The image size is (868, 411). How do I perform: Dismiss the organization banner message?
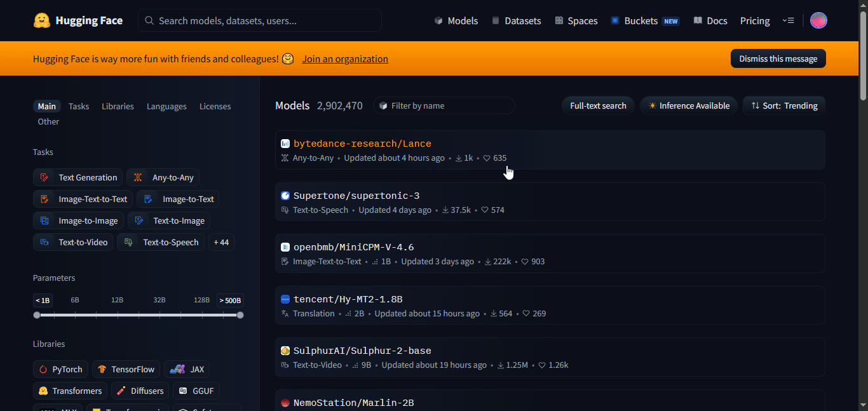pos(778,58)
